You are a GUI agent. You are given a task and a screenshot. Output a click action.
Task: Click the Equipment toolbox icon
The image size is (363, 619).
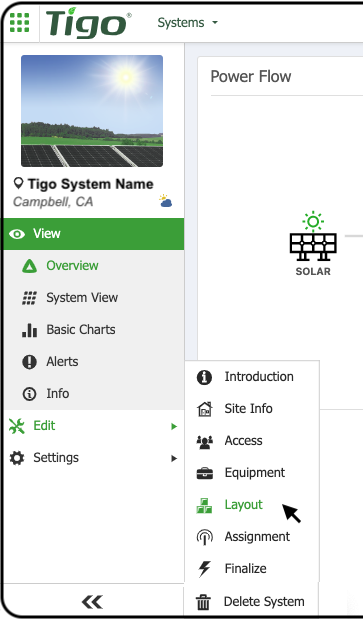click(204, 473)
